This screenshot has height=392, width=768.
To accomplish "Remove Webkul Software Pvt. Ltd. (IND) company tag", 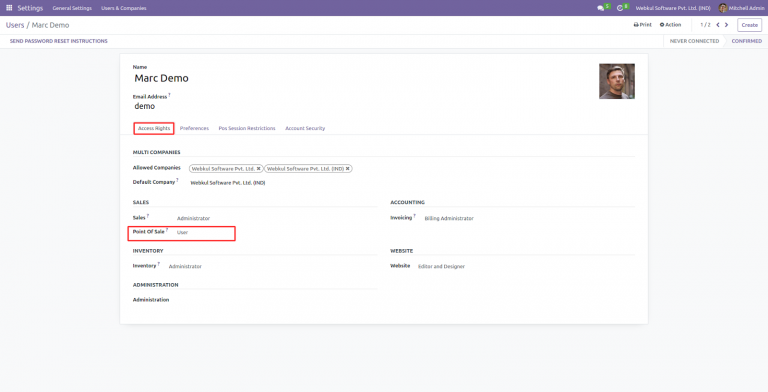I will click(348, 169).
